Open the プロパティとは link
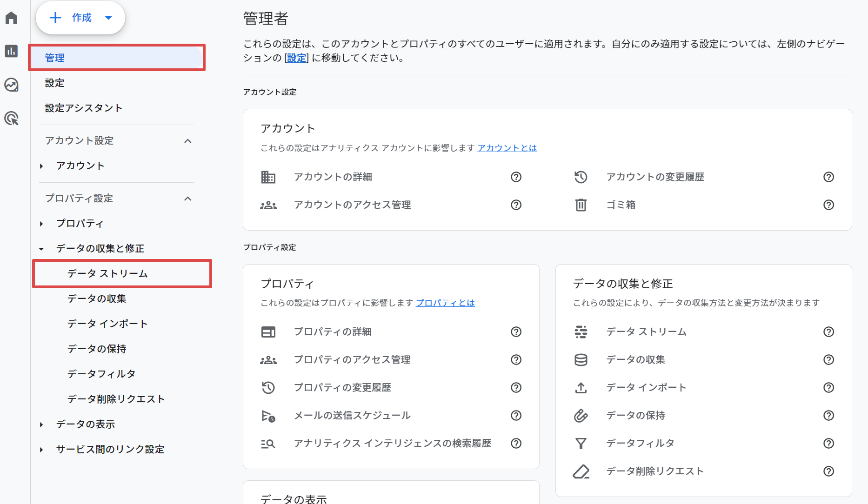868x504 pixels. 445,303
